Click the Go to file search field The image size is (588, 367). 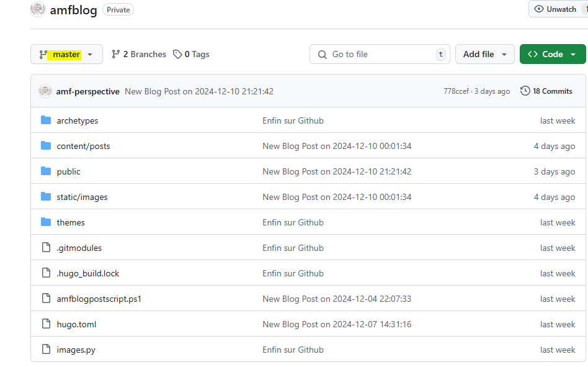point(380,55)
